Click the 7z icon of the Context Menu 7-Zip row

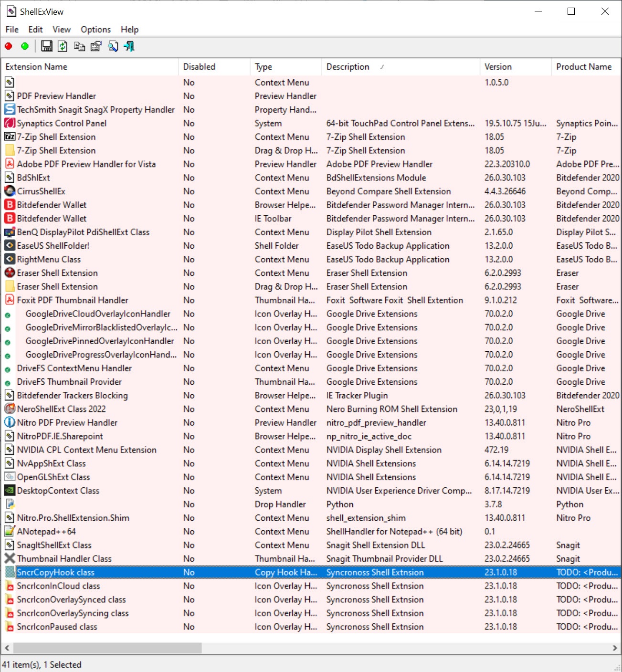(10, 136)
